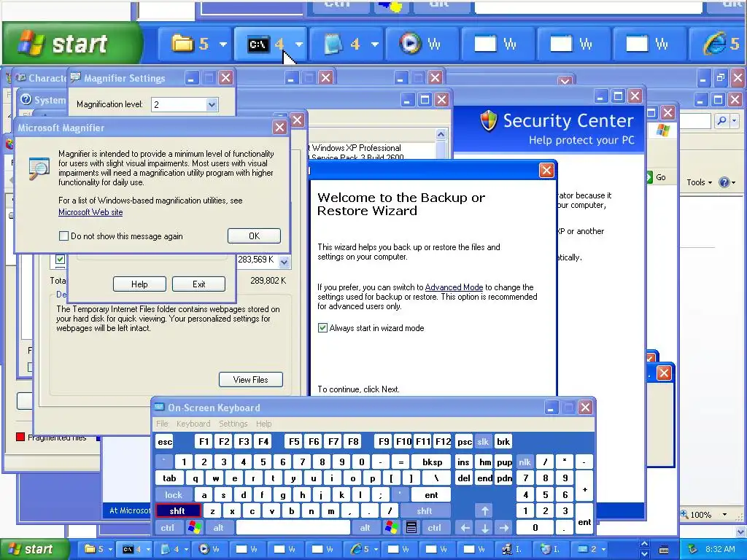The image size is (747, 560).
Task: Open the Internet Explorer group in bottom taskbar
Action: click(x=360, y=549)
